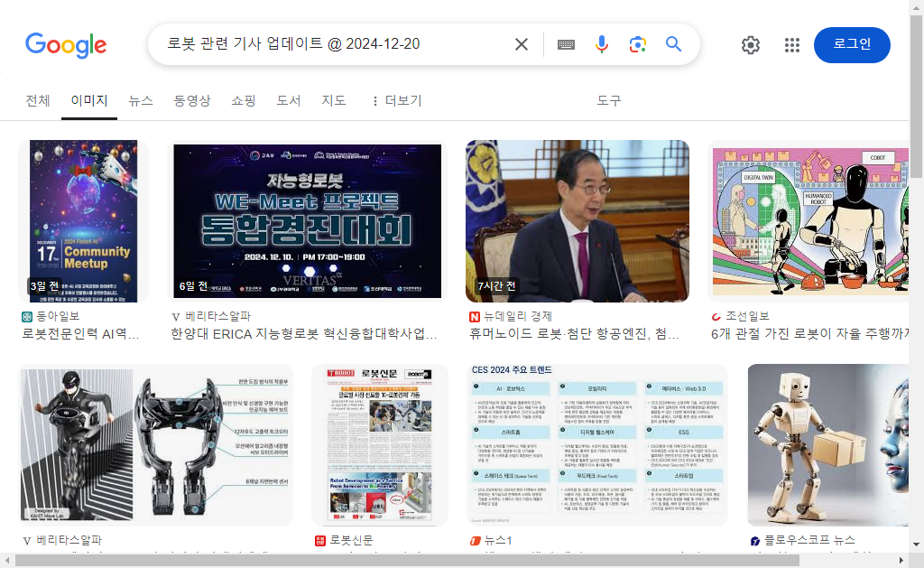Open the 도서 tab
This screenshot has height=568, width=924.
289,101
